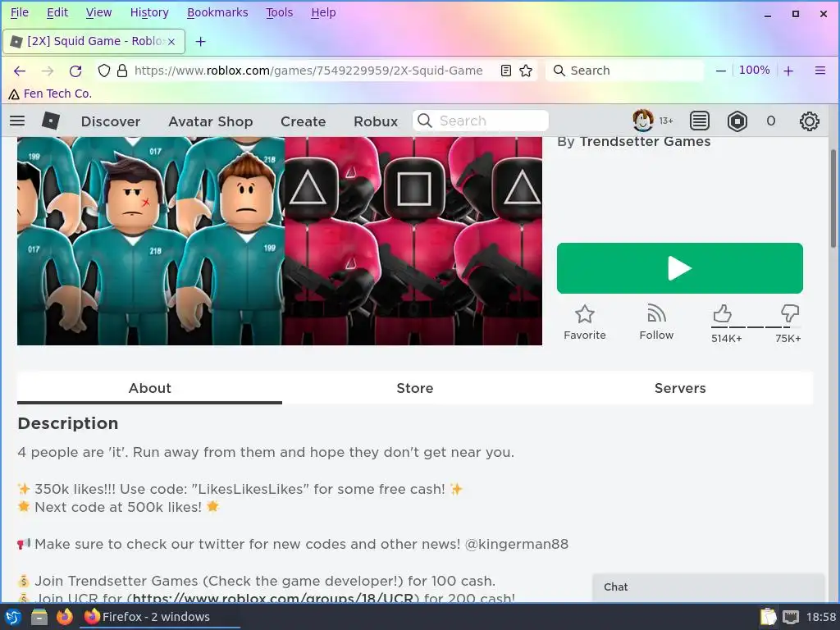Open the Firefox application menu
This screenshot has width=840, height=630.
(819, 71)
